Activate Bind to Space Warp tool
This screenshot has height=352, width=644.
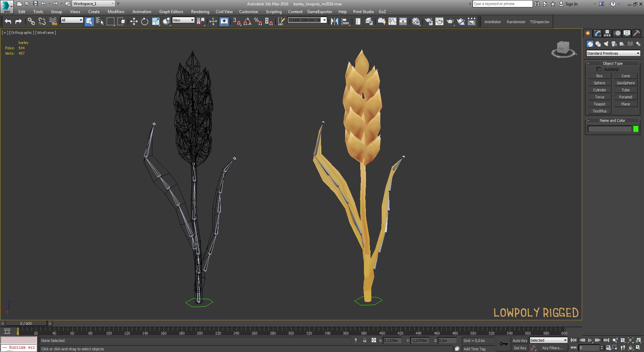(53, 21)
